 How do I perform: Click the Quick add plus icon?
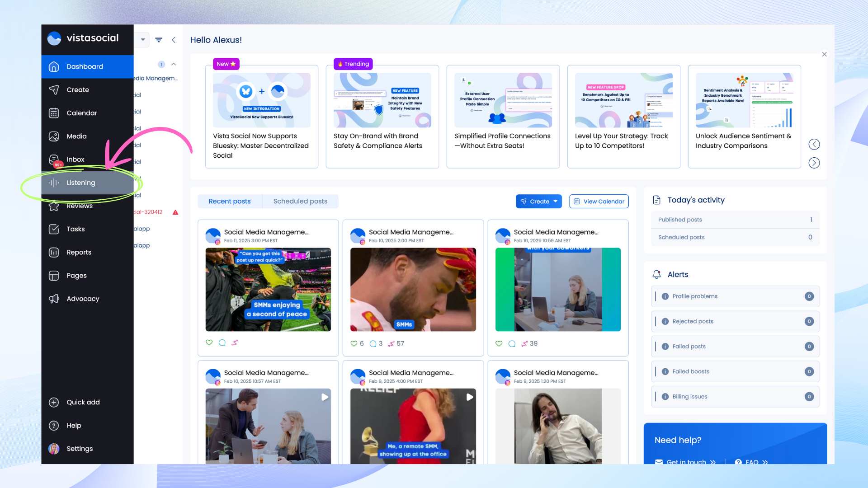click(54, 402)
